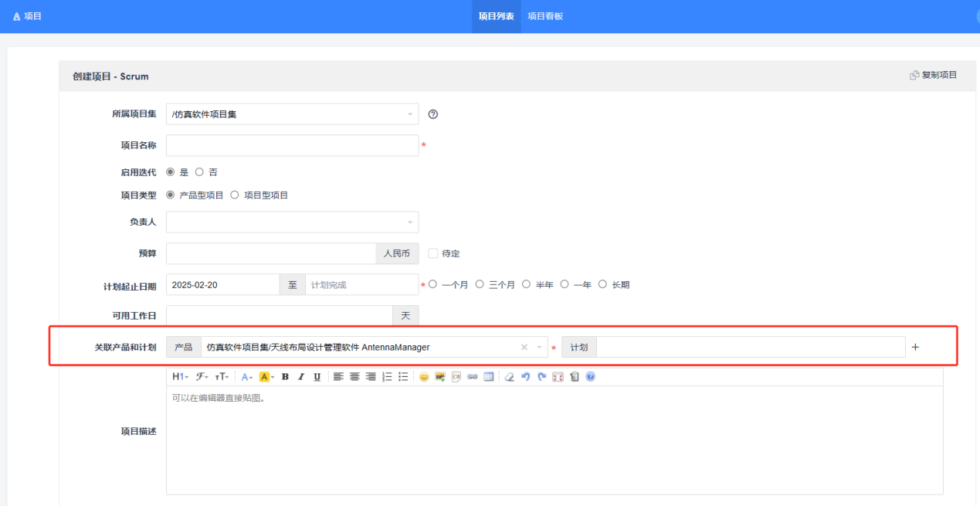Image resolution: width=980 pixels, height=506 pixels.
Task: Insert a code block
Action: click(456, 377)
